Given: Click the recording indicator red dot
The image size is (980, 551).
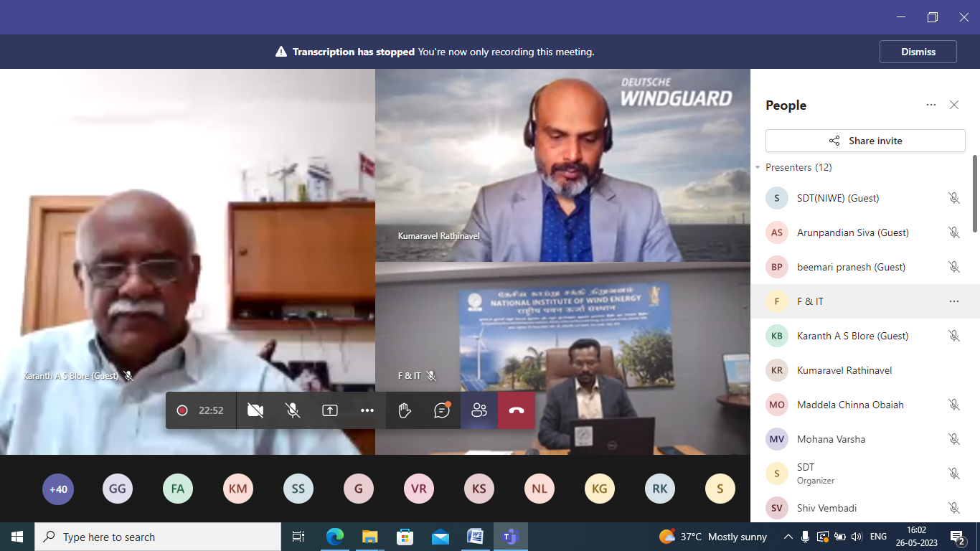Looking at the screenshot, I should pyautogui.click(x=182, y=410).
